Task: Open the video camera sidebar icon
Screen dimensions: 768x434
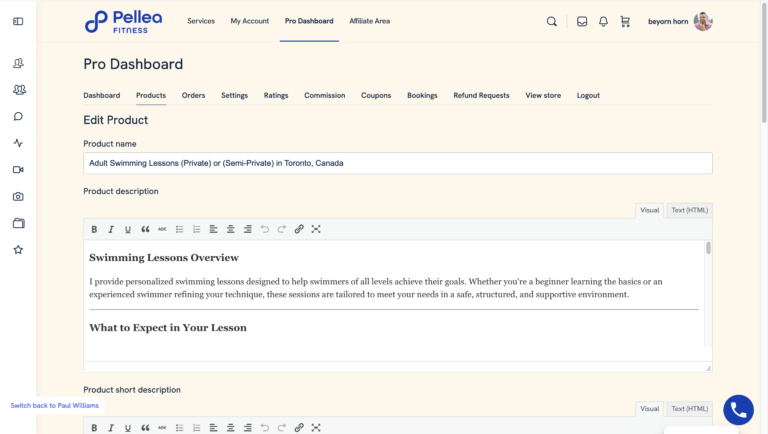Action: click(x=18, y=169)
